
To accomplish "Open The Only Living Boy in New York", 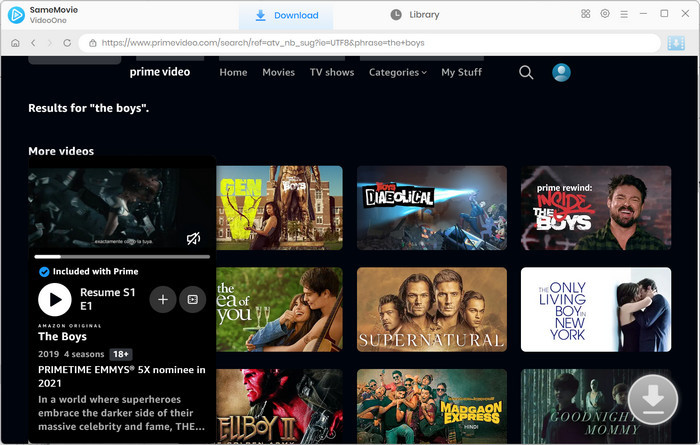I will tap(596, 309).
